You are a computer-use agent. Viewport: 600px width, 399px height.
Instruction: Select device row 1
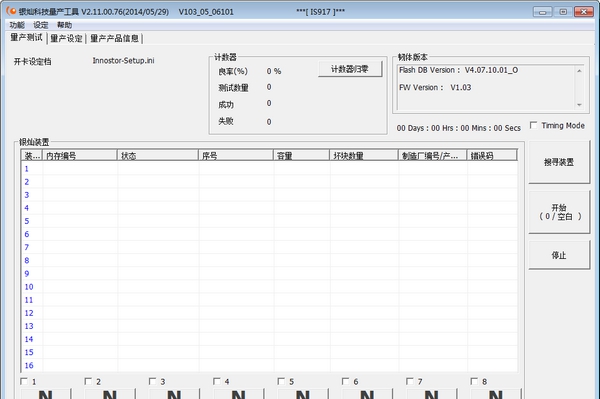click(270, 169)
